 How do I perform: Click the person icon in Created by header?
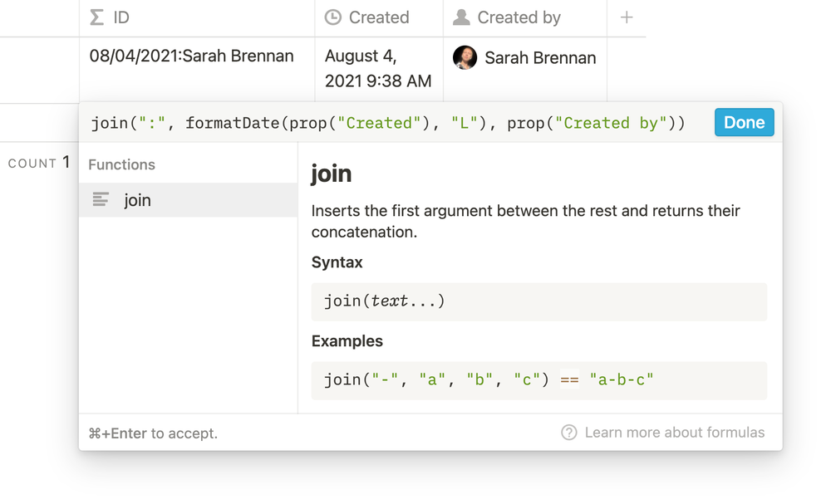(461, 17)
